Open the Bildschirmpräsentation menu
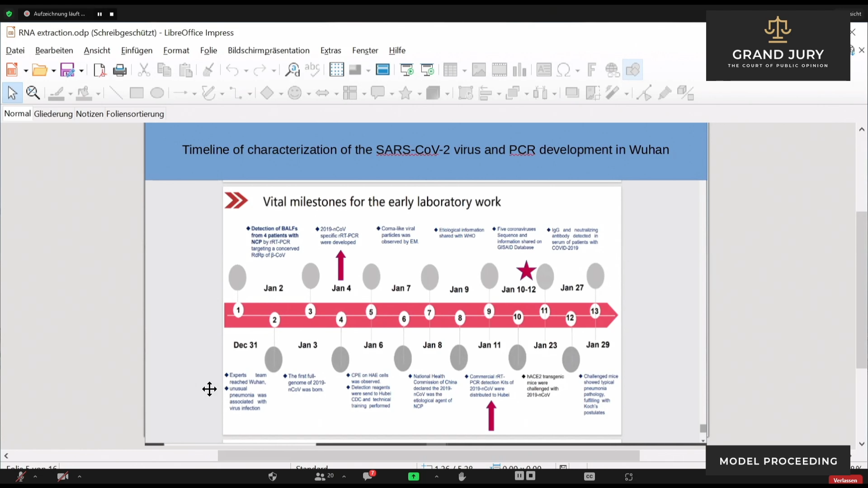The height and width of the screenshot is (488, 868). tap(269, 51)
